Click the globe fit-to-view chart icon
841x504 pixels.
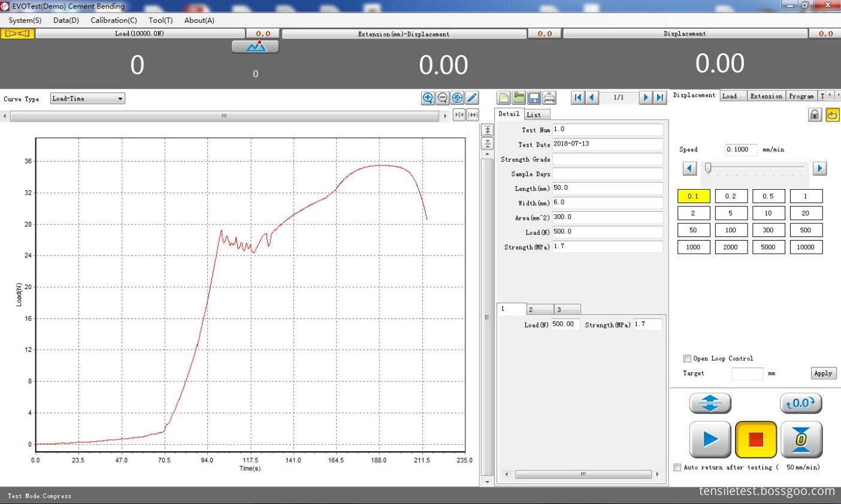coord(457,98)
